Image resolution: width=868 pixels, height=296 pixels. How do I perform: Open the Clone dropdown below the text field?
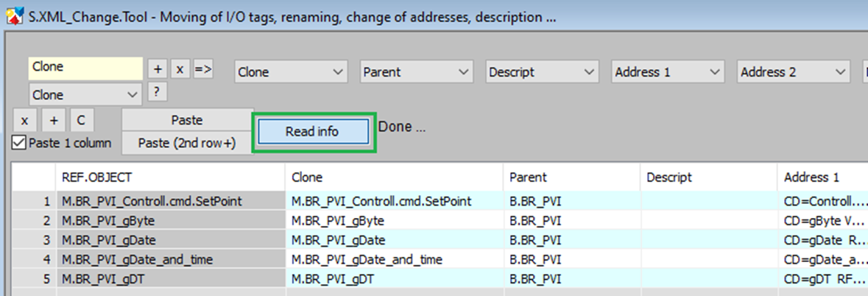85,95
